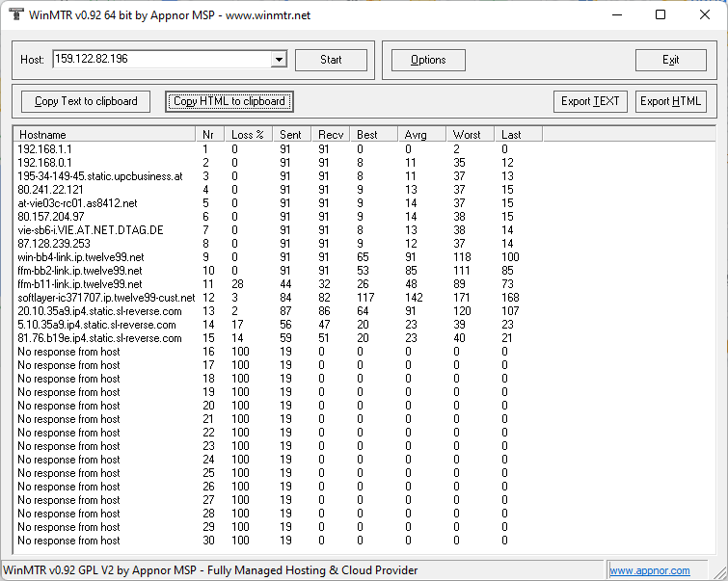Click the WinMTR app icon in title bar

(x=16, y=14)
